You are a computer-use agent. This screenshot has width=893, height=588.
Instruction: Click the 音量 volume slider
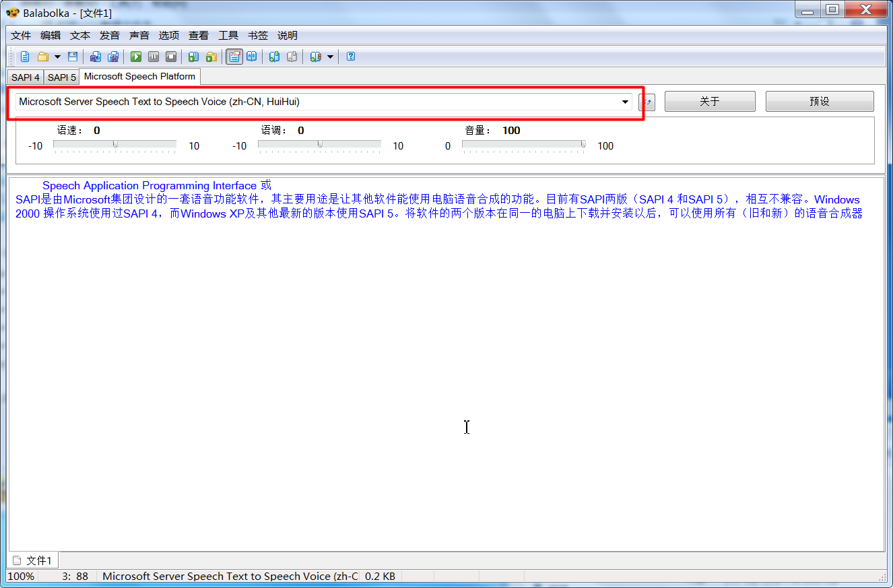click(524, 145)
